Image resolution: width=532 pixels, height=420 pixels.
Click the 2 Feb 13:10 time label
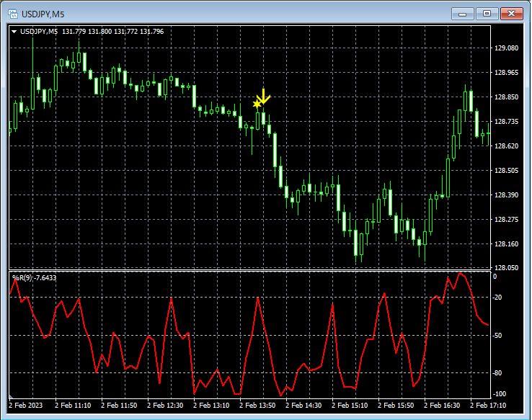211,406
